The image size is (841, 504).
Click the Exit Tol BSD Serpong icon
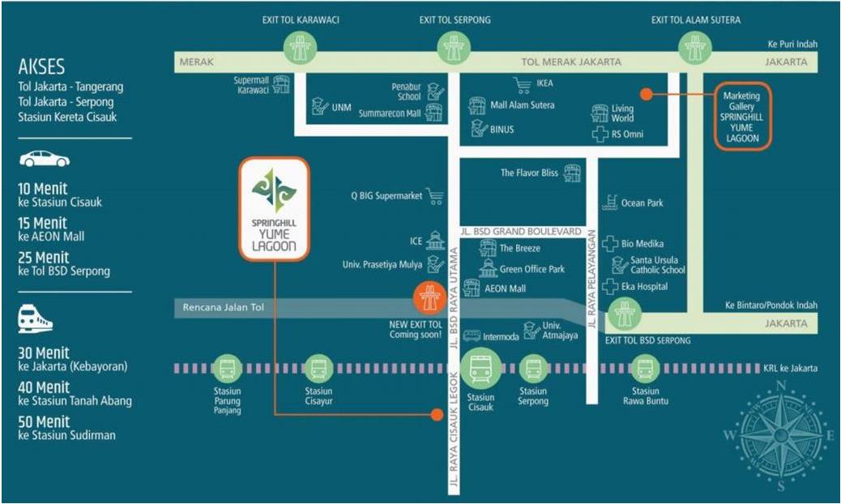point(625,314)
